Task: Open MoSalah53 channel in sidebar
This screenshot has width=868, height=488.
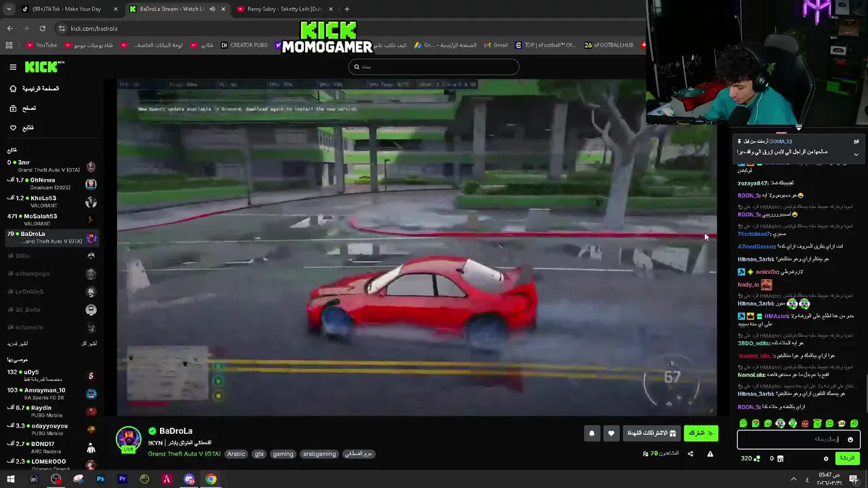Action: (x=52, y=220)
